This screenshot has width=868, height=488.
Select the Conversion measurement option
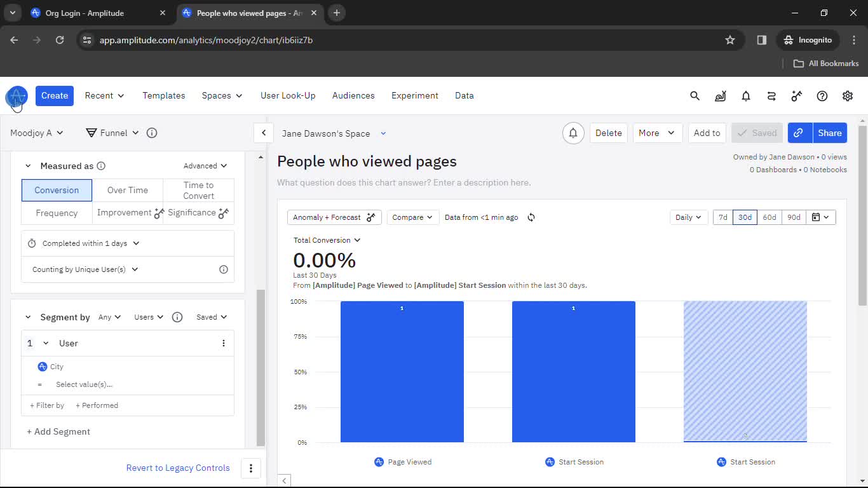pyautogui.click(x=57, y=190)
